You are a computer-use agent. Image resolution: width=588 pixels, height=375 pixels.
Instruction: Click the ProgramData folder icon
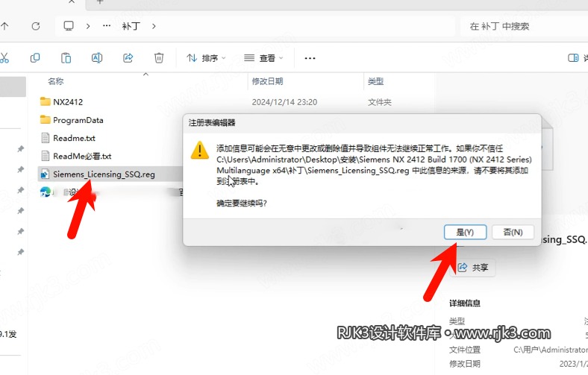click(x=46, y=119)
